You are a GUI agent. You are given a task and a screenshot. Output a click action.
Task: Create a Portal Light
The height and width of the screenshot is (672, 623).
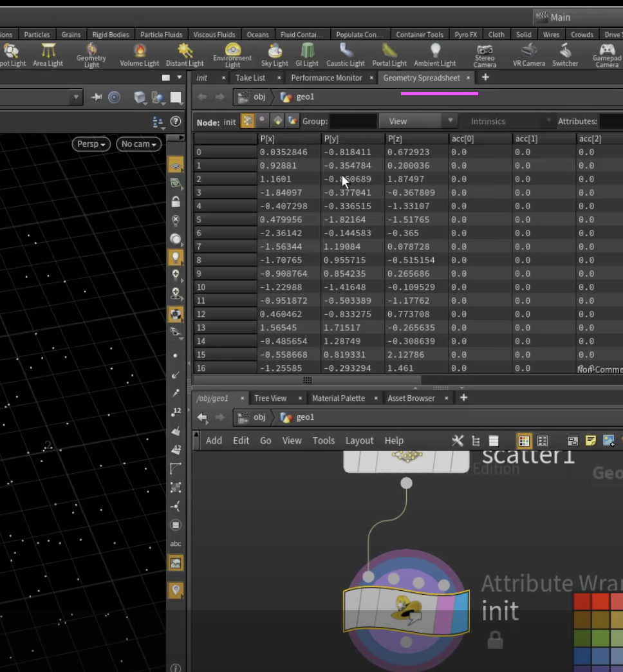(x=389, y=55)
